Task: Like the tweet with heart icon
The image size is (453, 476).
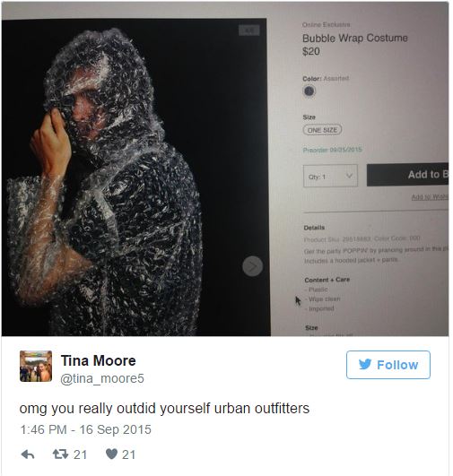Action: (x=111, y=454)
